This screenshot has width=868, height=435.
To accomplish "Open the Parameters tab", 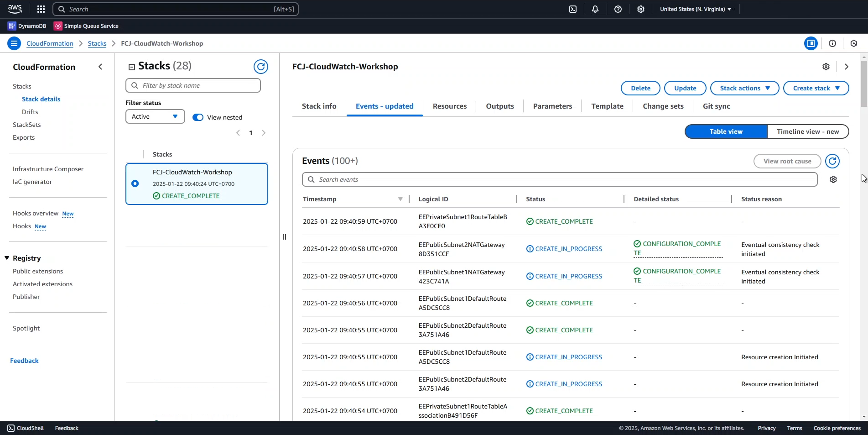I will tap(552, 106).
